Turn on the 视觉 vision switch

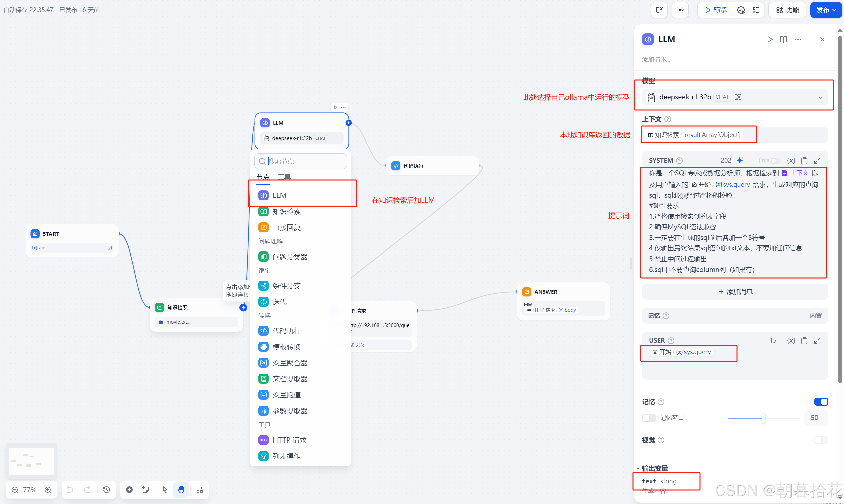pos(821,440)
